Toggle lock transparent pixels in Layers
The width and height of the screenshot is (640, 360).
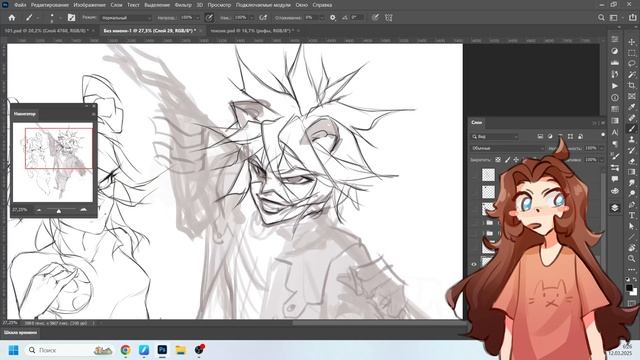[x=498, y=160]
